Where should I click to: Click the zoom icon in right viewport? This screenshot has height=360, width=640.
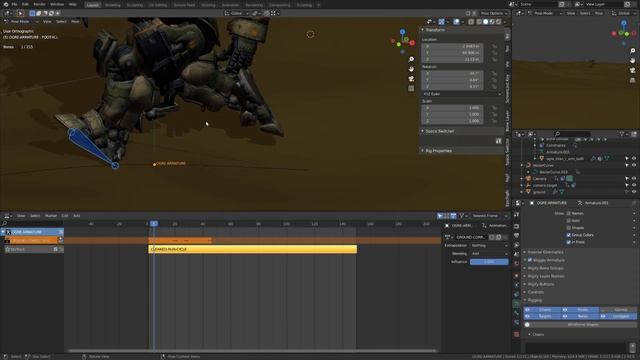(x=633, y=51)
